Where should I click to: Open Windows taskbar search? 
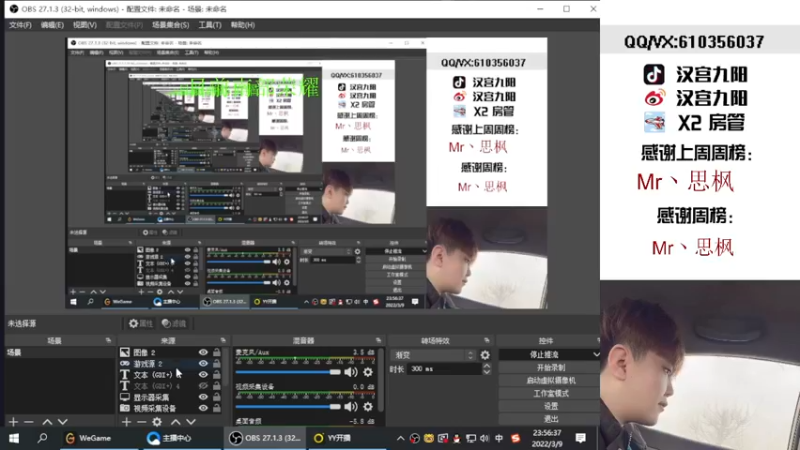point(42,438)
